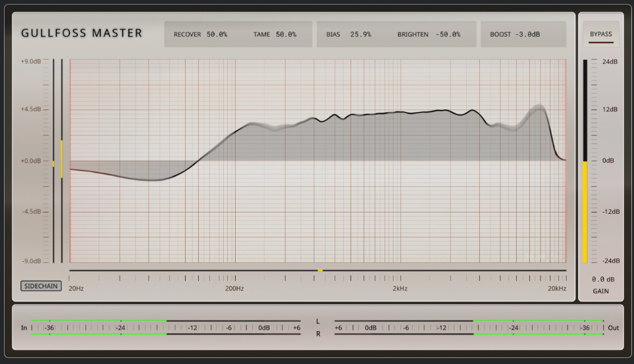
Task: Click the input meter's -36 mark
Action: point(49,328)
